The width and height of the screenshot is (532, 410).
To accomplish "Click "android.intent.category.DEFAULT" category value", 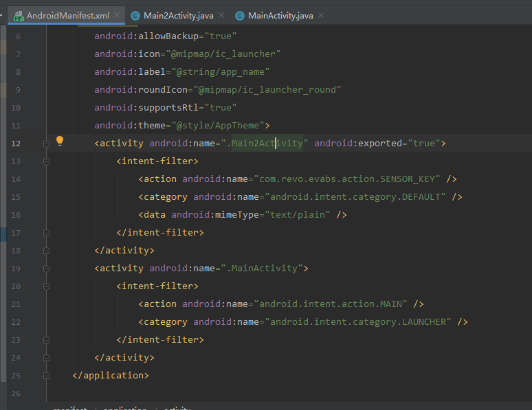I will click(x=355, y=196).
